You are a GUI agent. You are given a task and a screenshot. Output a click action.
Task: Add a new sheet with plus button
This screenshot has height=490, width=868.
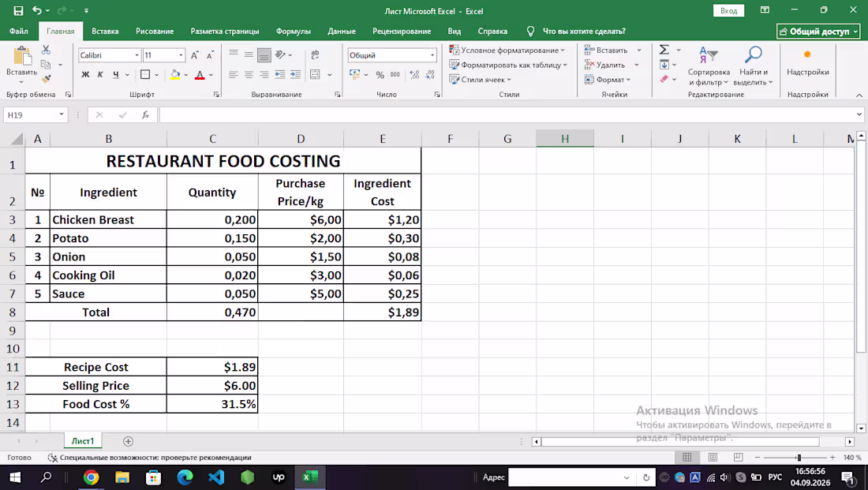coord(128,441)
